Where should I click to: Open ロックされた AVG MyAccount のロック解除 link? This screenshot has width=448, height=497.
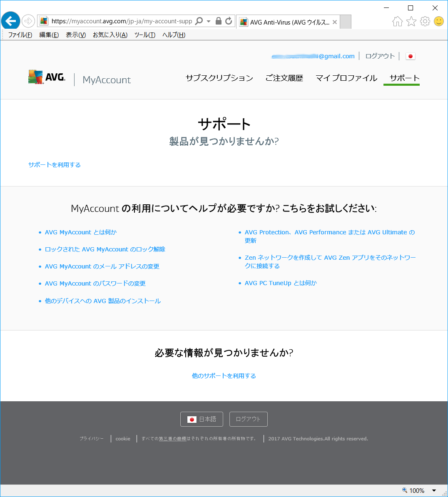click(x=105, y=249)
